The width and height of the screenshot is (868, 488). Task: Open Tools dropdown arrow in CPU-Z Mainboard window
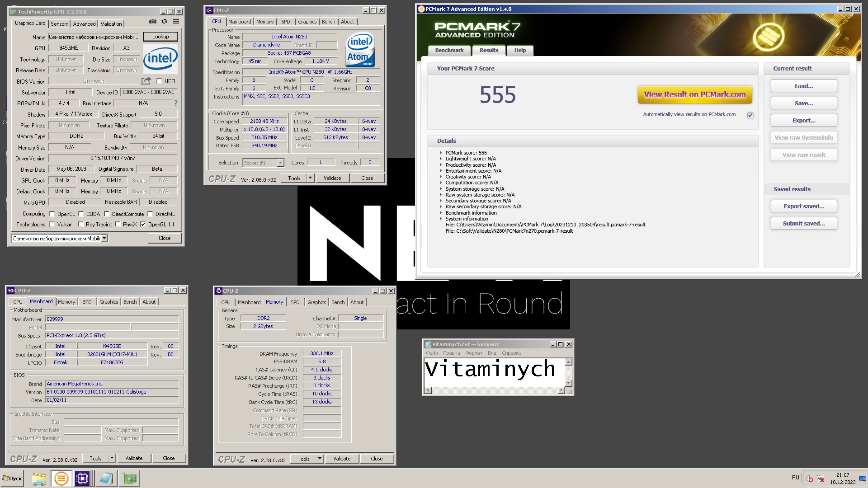coord(112,458)
